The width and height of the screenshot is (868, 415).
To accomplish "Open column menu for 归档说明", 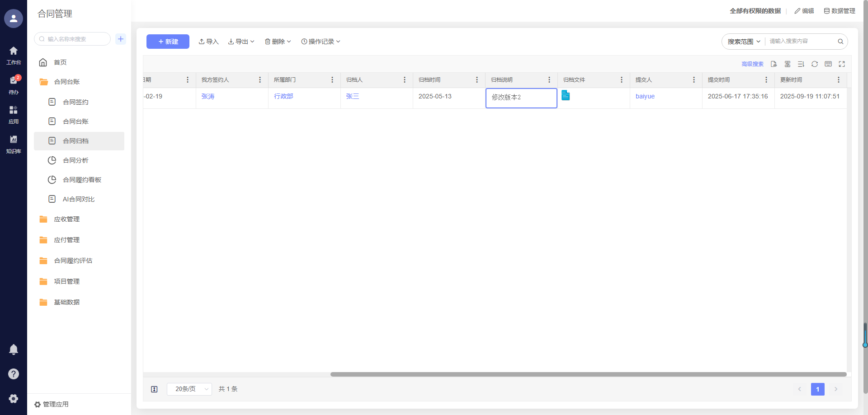I will pyautogui.click(x=549, y=80).
